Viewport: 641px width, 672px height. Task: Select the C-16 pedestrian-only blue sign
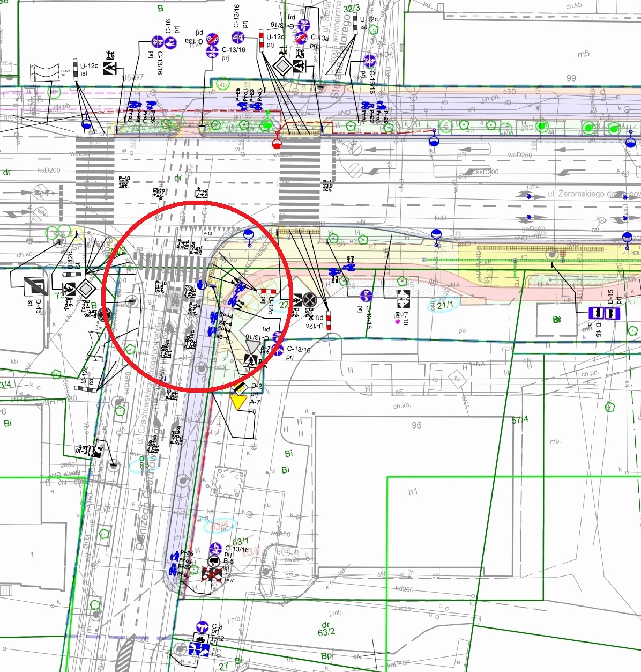[170, 43]
